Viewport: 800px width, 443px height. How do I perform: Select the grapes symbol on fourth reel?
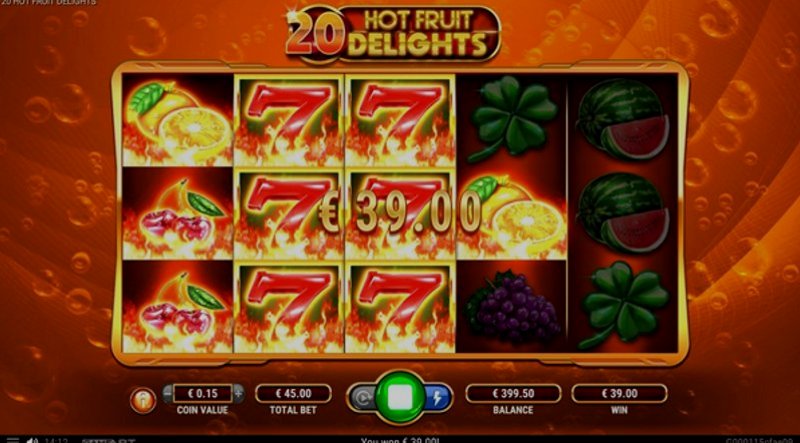click(511, 307)
